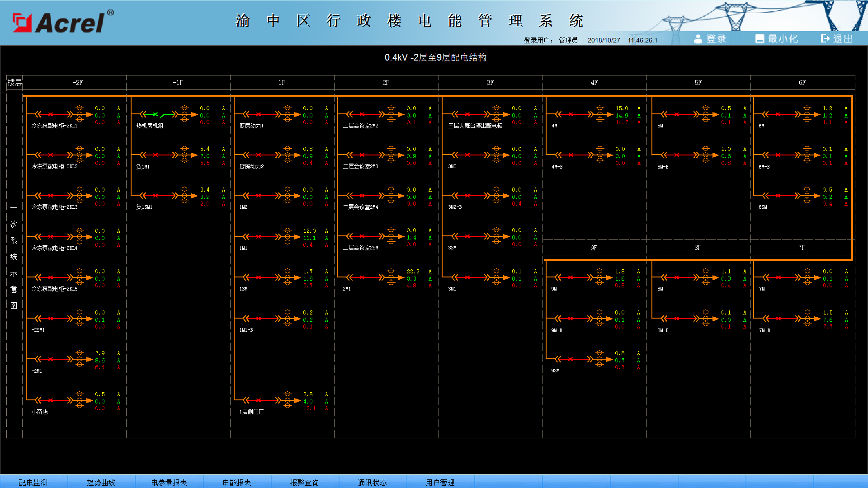Click the transformer symbol of -2M1 circuit
Screen dimensions: 868x488
80,359
